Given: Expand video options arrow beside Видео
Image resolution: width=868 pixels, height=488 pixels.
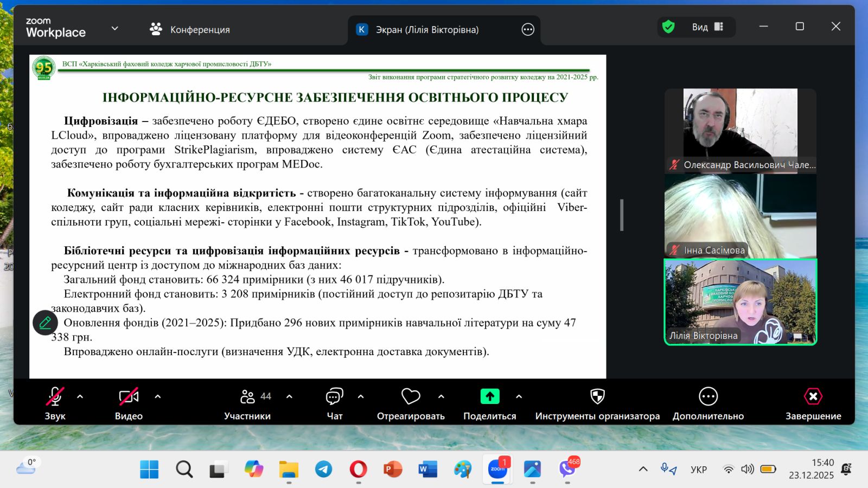Looking at the screenshot, I should point(158,396).
